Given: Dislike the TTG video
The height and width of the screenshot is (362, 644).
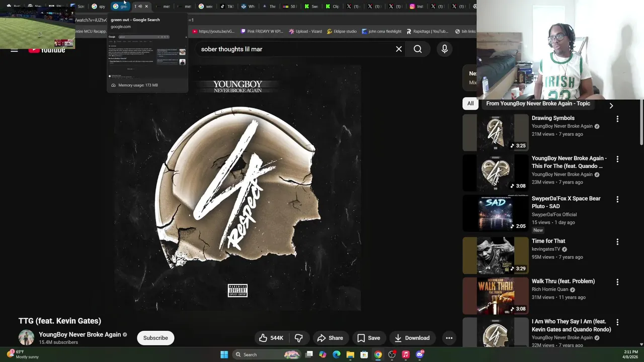Looking at the screenshot, I should [299, 338].
